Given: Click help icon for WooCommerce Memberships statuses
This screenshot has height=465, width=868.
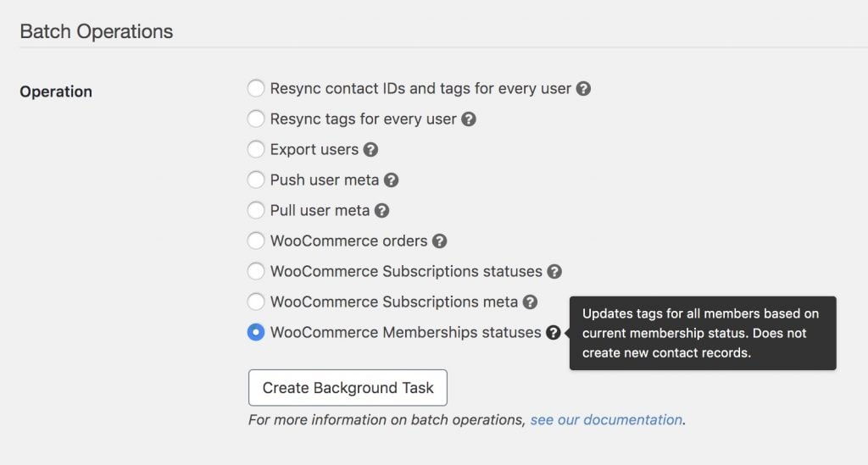Looking at the screenshot, I should click(x=553, y=332).
